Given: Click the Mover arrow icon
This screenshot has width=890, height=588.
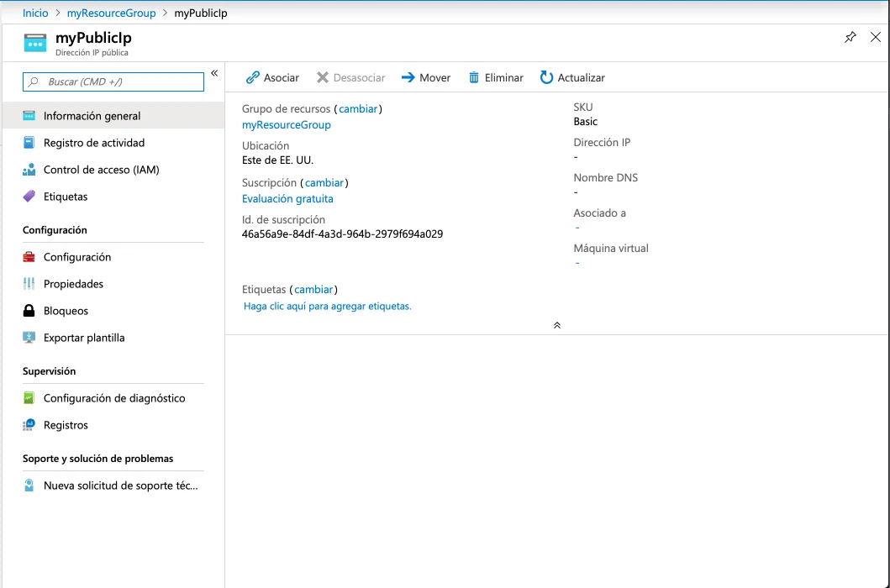Looking at the screenshot, I should point(408,78).
